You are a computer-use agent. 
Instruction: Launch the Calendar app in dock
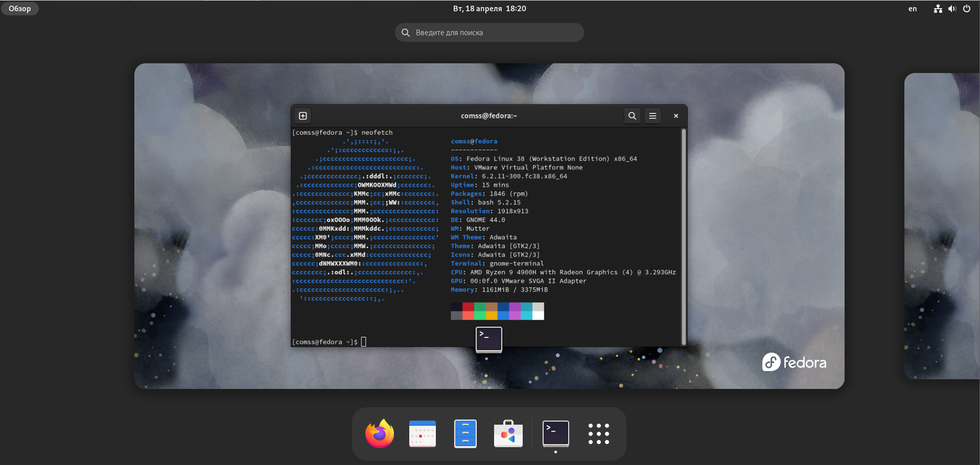422,434
